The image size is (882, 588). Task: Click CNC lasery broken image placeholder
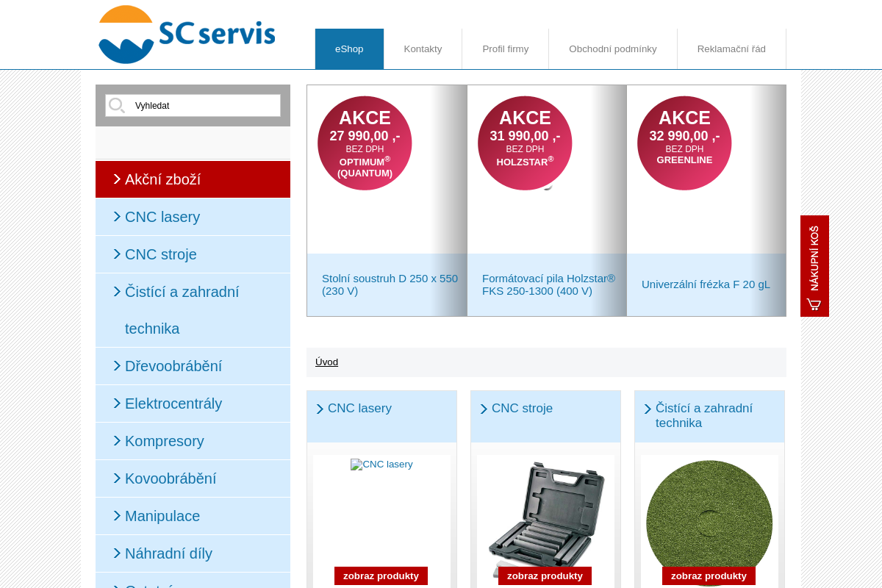tap(381, 465)
